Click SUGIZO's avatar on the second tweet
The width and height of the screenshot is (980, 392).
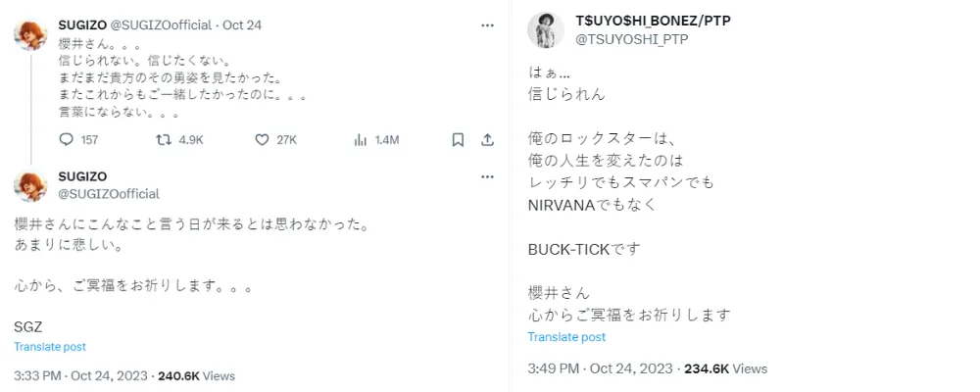click(x=31, y=185)
